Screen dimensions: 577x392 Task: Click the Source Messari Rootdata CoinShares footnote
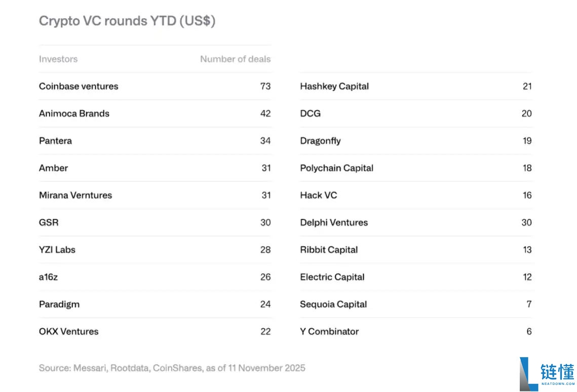click(172, 368)
